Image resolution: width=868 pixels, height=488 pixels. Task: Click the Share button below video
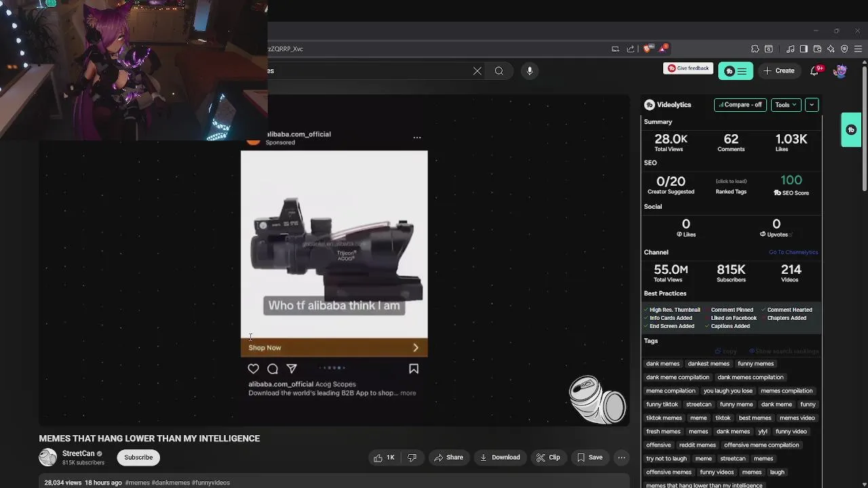[x=448, y=457]
